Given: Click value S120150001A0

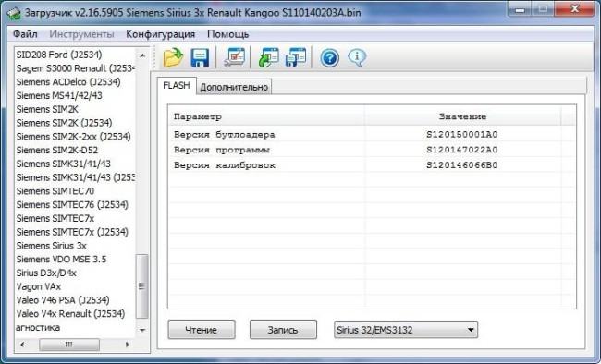Looking at the screenshot, I should pos(462,135).
